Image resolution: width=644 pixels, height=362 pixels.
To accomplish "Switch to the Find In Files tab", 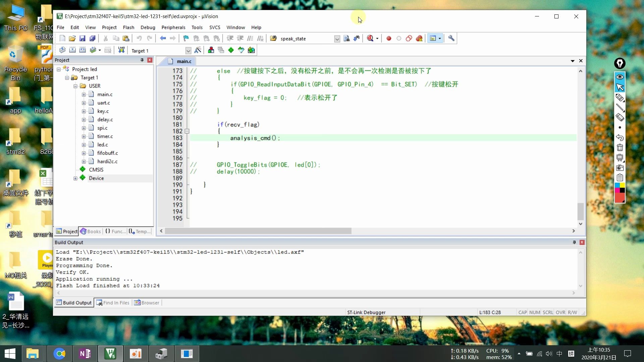I will click(x=113, y=303).
